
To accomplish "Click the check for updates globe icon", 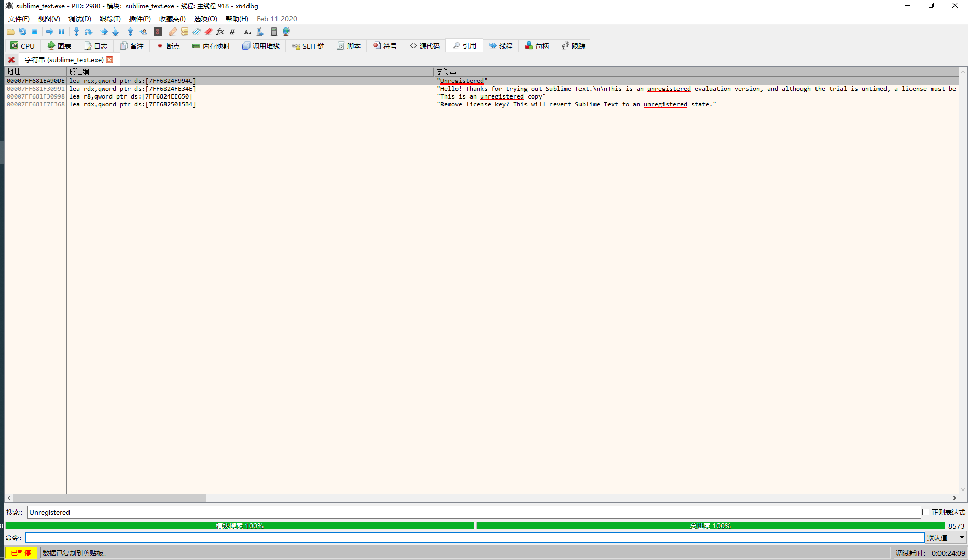I will click(x=286, y=32).
